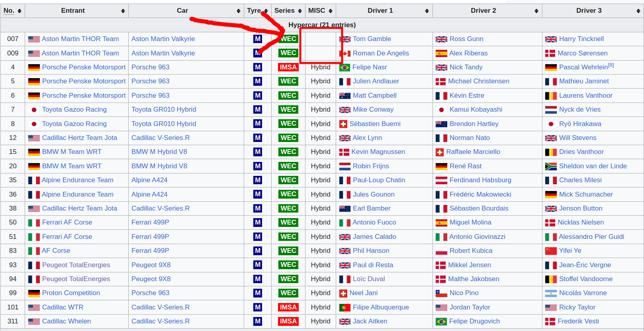Open Alessandro Pier Guidi driver link
The image size is (644, 331).
point(591,237)
